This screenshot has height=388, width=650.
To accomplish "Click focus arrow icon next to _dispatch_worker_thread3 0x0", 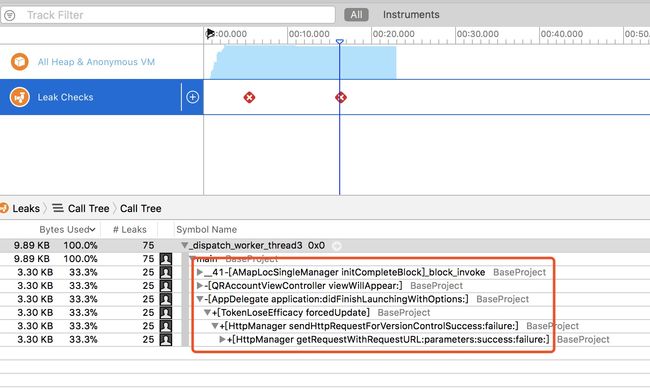I will point(337,246).
